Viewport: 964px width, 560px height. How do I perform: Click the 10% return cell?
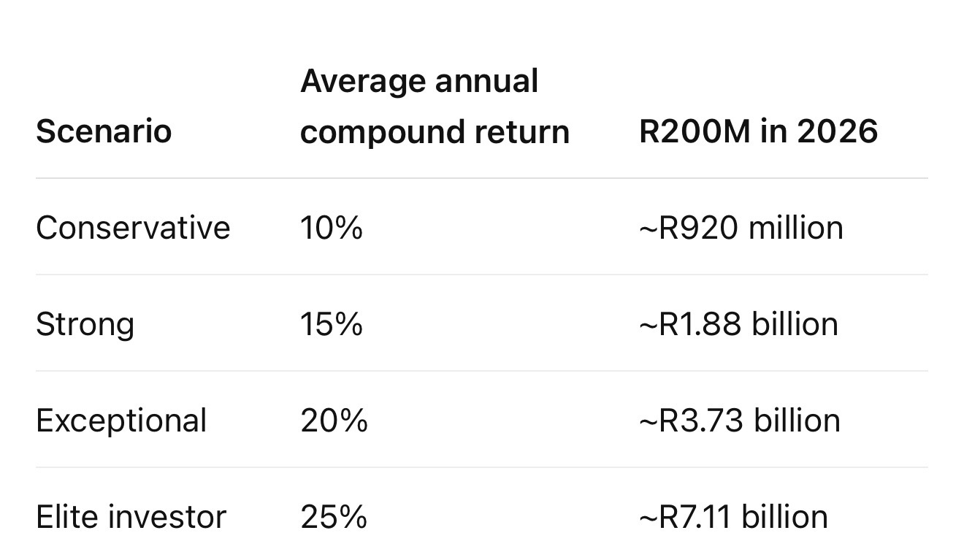coord(332,227)
